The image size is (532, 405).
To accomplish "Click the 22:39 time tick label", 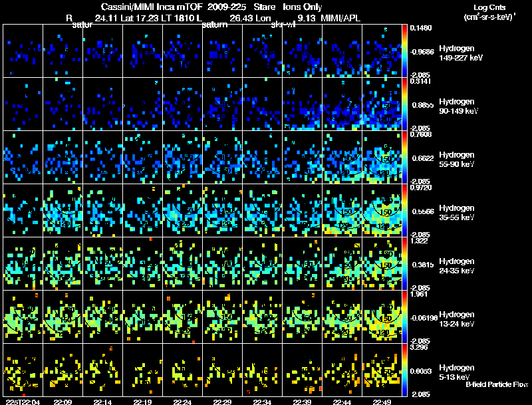I will coord(302,402).
